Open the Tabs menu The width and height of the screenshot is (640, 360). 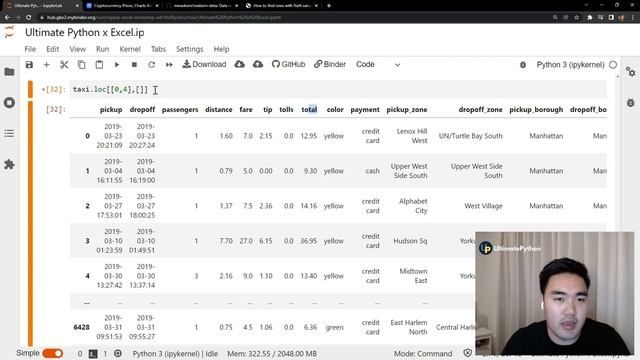158,49
